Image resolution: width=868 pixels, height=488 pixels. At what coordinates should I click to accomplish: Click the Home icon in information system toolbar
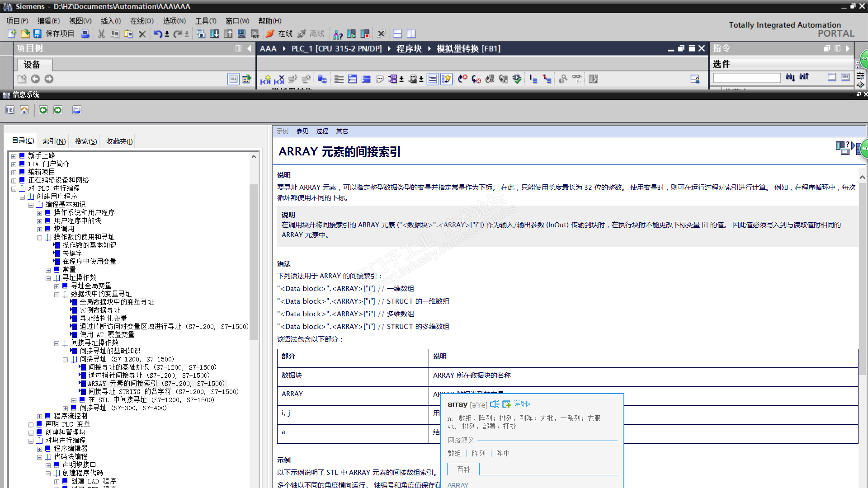tap(24, 110)
